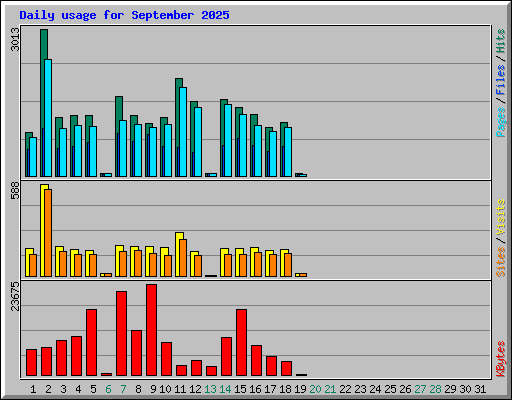512x400 pixels.
Task: Click the orange "Sites" legend label
Action: [x=501, y=262]
